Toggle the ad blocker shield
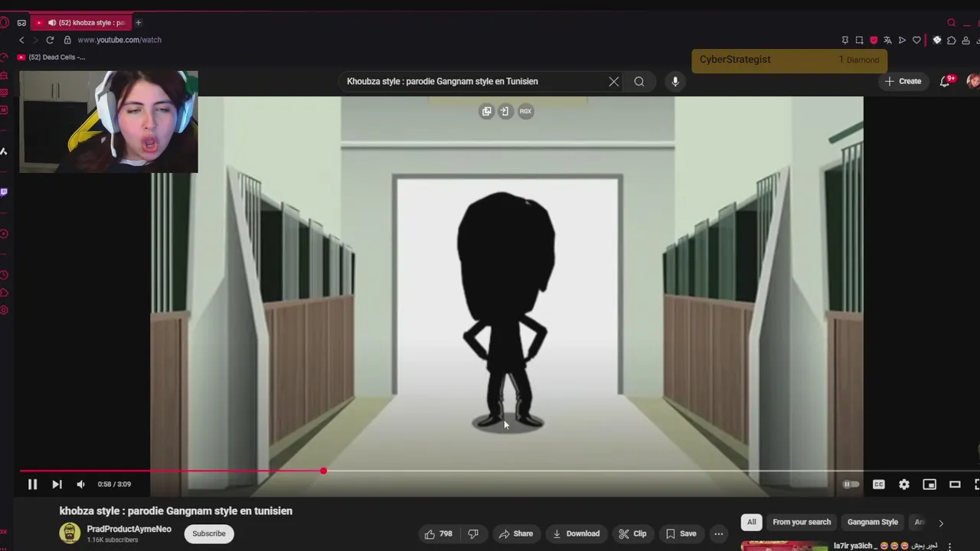The width and height of the screenshot is (980, 551). [x=874, y=40]
